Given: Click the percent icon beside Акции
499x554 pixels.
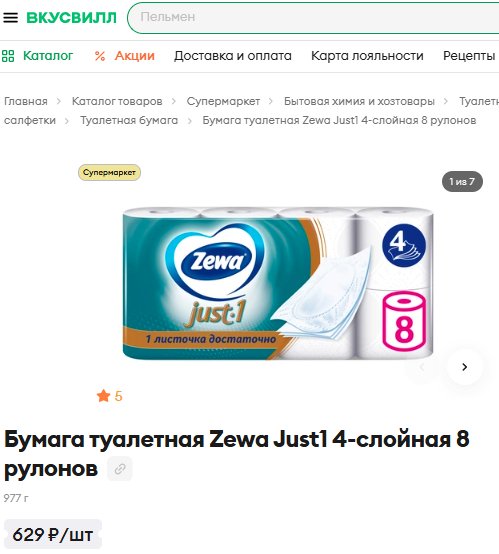Looking at the screenshot, I should [100, 56].
